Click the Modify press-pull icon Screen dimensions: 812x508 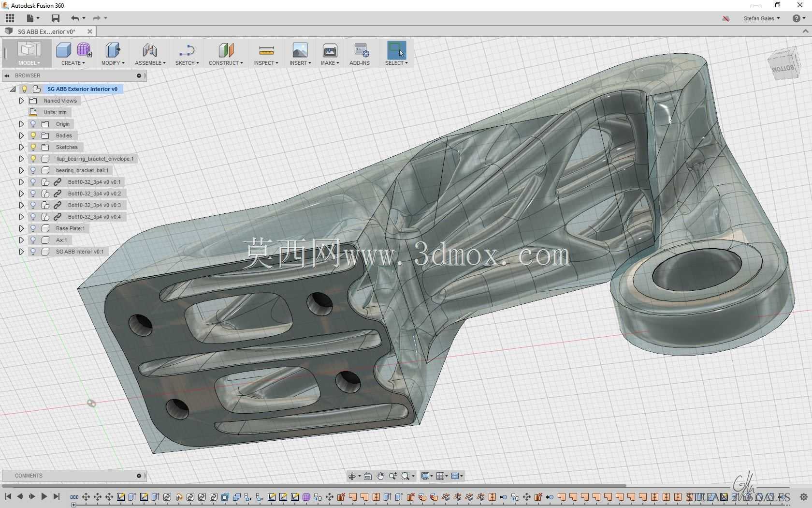point(113,50)
